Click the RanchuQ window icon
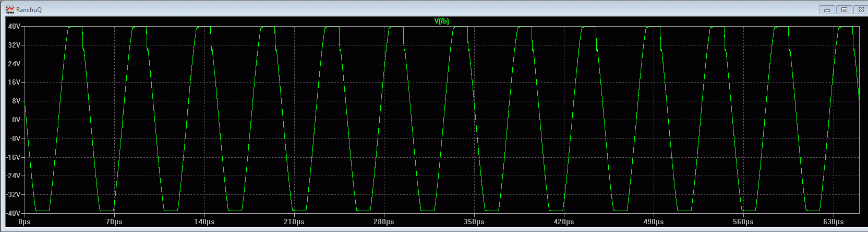Image resolution: width=868 pixels, height=232 pixels. pos(10,9)
